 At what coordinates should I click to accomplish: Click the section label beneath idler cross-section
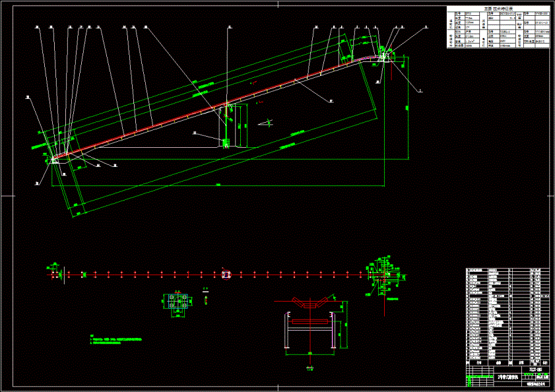click(x=310, y=370)
